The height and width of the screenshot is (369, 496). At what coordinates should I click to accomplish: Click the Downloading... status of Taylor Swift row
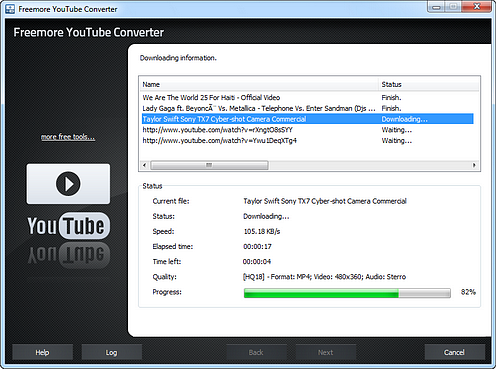(x=404, y=119)
